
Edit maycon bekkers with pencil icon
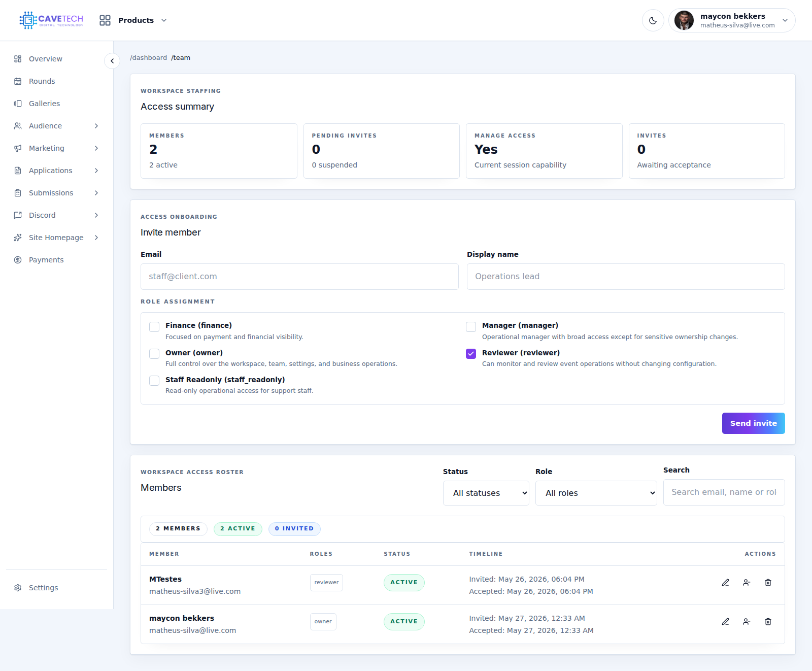pyautogui.click(x=726, y=622)
